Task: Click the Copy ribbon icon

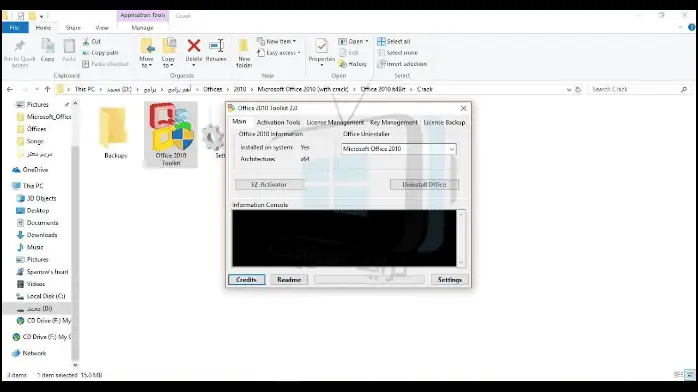Action: click(x=47, y=46)
